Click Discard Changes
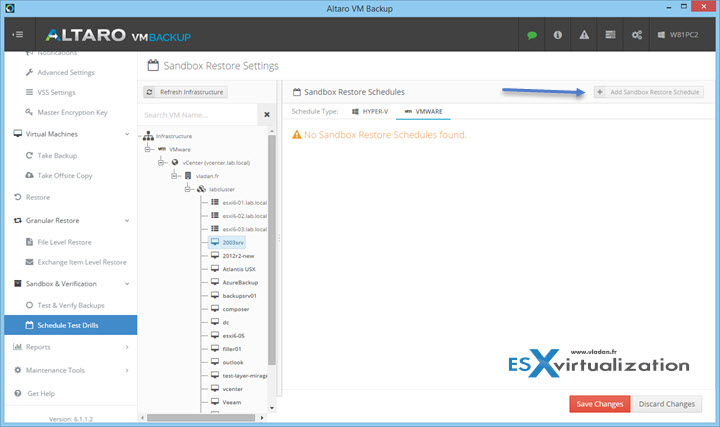Image resolution: width=720 pixels, height=427 pixels. [x=667, y=404]
